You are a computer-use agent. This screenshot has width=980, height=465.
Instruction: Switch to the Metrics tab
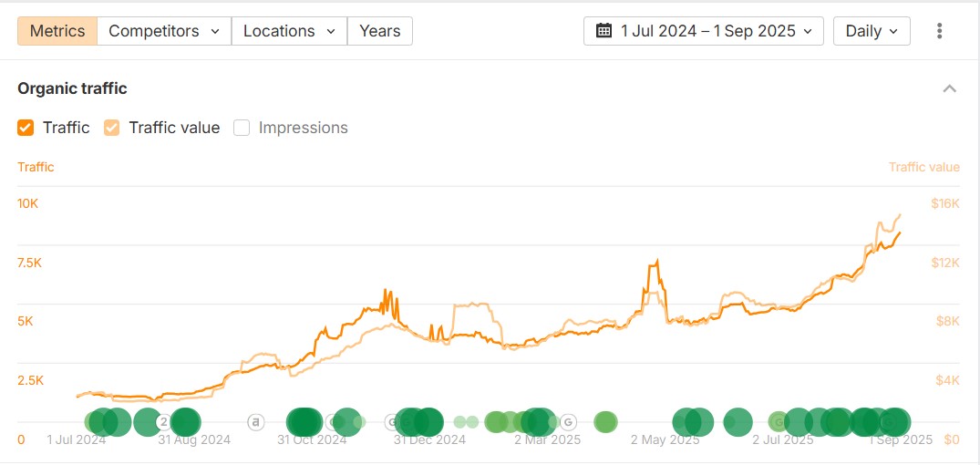(57, 31)
